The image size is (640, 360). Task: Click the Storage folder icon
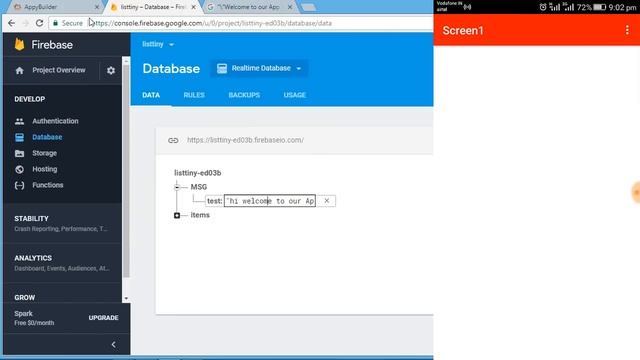tap(19, 153)
